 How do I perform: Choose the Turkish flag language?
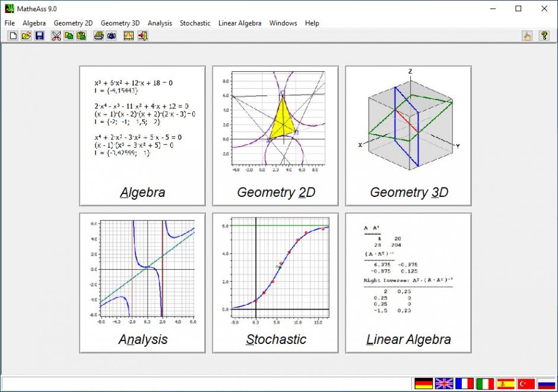click(526, 384)
